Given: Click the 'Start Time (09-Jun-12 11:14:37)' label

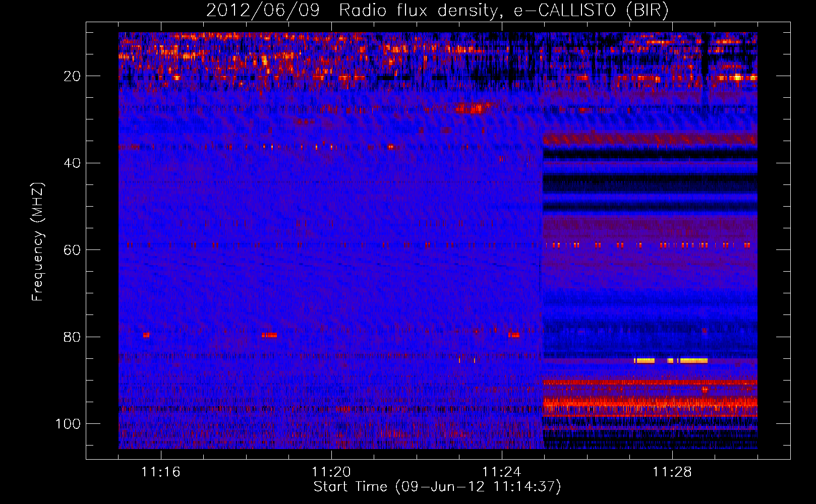Looking at the screenshot, I should pyautogui.click(x=437, y=487).
